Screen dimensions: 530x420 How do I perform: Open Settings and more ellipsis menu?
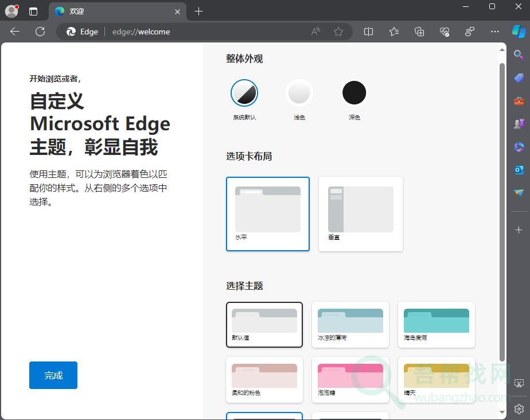pos(495,32)
